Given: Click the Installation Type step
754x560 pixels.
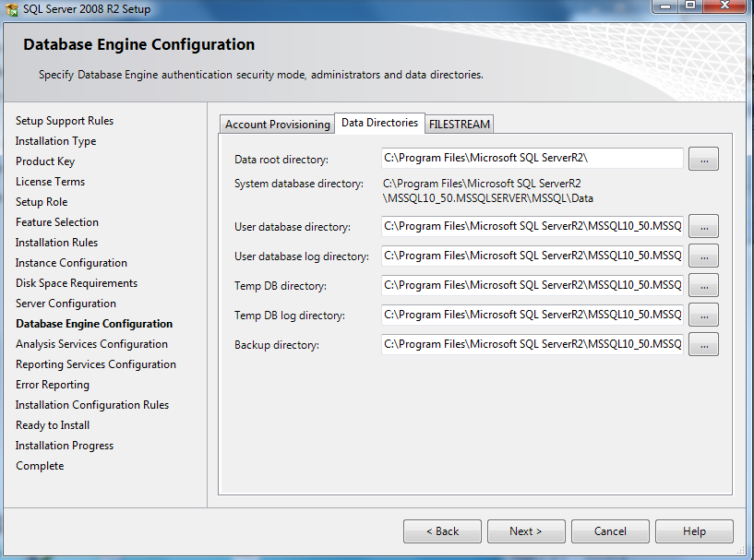Looking at the screenshot, I should [x=55, y=141].
